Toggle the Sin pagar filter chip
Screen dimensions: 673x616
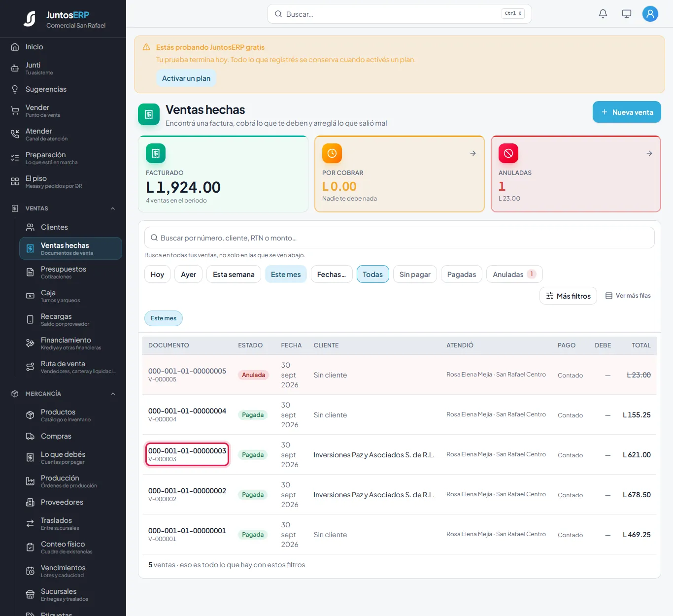(415, 274)
